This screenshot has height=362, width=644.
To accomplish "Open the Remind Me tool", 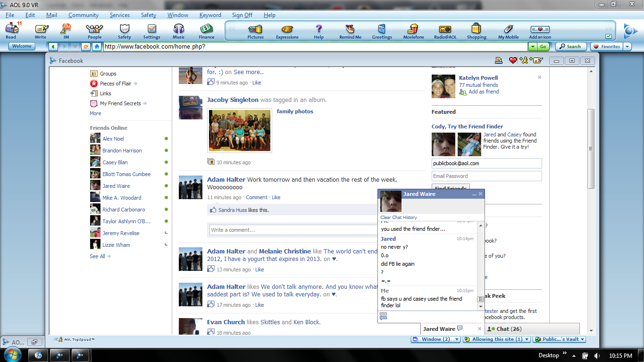I will pyautogui.click(x=350, y=31).
